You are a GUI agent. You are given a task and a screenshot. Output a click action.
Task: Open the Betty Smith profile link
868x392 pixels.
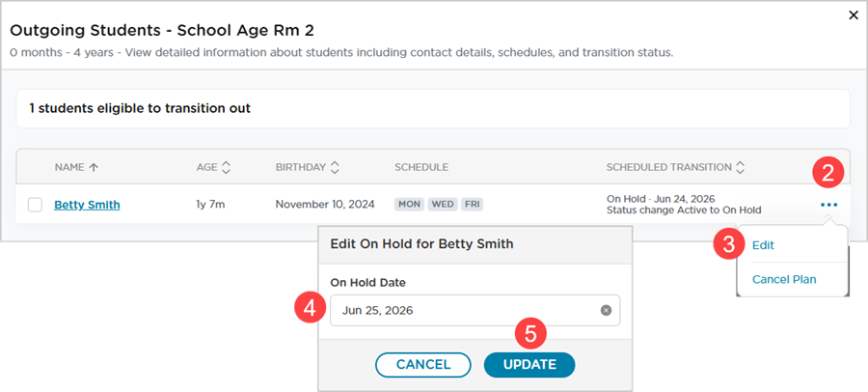pos(87,205)
